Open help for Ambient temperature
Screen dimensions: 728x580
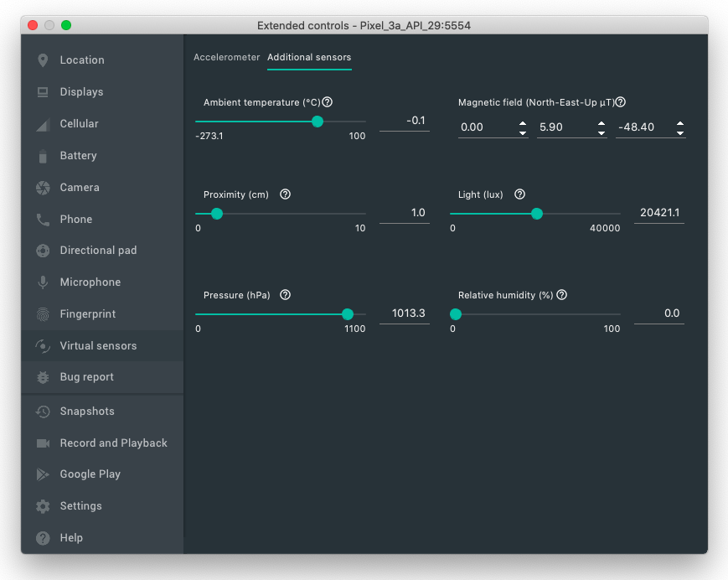[328, 102]
